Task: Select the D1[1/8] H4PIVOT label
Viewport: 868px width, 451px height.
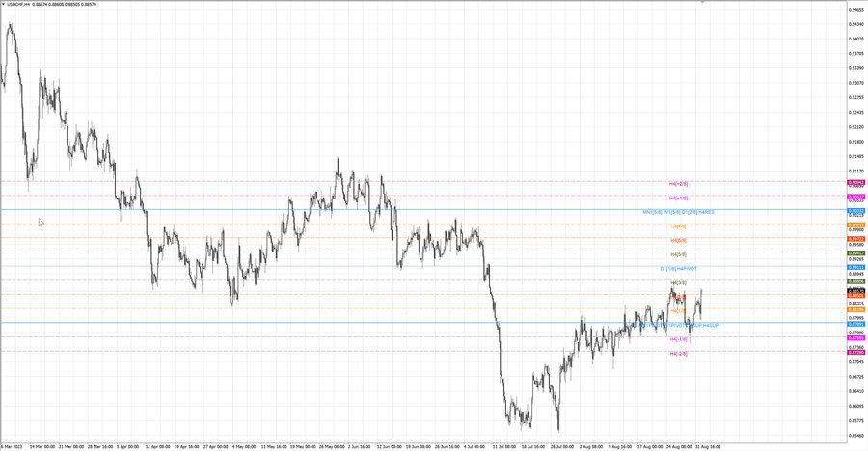Action: (x=679, y=269)
